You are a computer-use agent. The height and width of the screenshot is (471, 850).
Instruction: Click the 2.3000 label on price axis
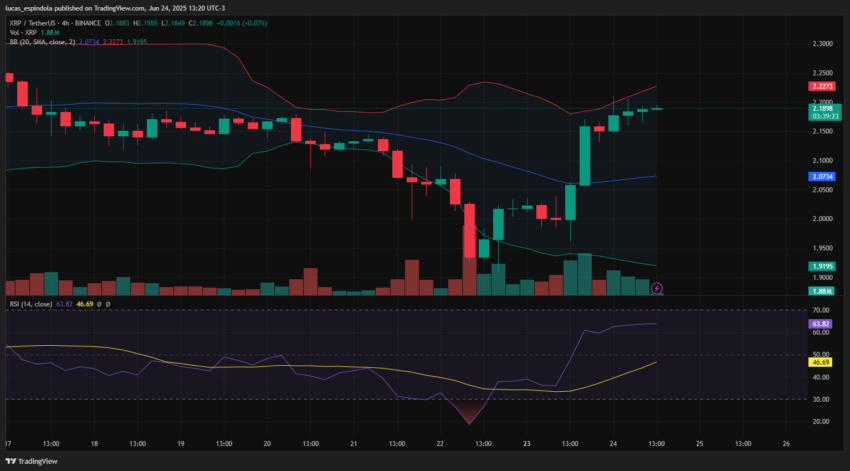point(822,43)
